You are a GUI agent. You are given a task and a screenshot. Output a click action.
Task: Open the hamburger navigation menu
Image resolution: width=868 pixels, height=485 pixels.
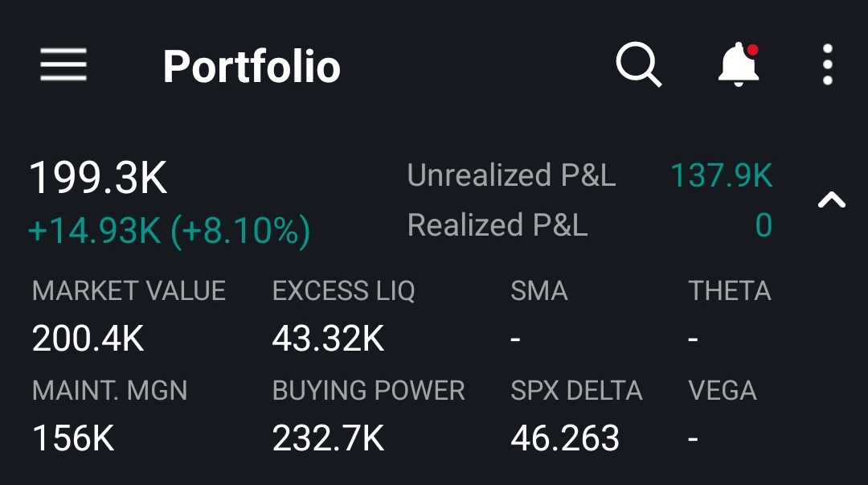point(63,64)
